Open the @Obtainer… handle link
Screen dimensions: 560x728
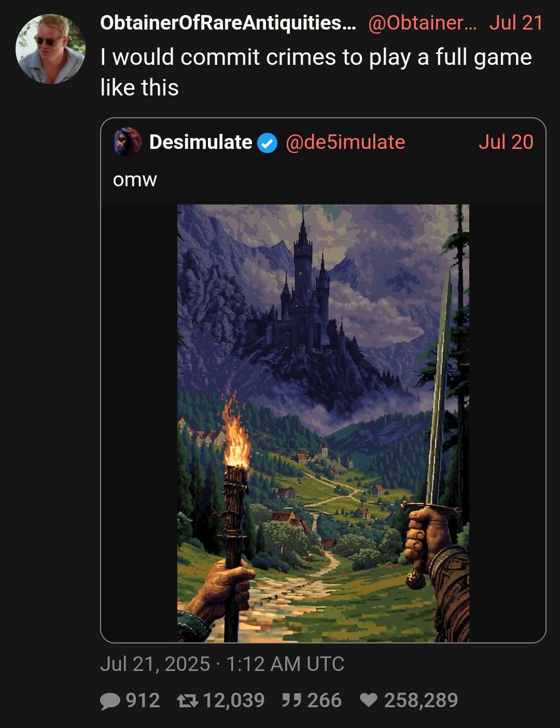coord(422,23)
